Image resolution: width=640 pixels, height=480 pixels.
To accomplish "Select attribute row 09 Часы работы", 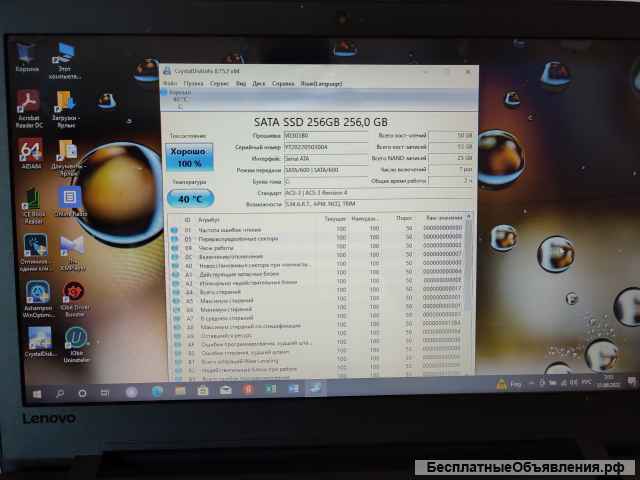I will [x=317, y=247].
